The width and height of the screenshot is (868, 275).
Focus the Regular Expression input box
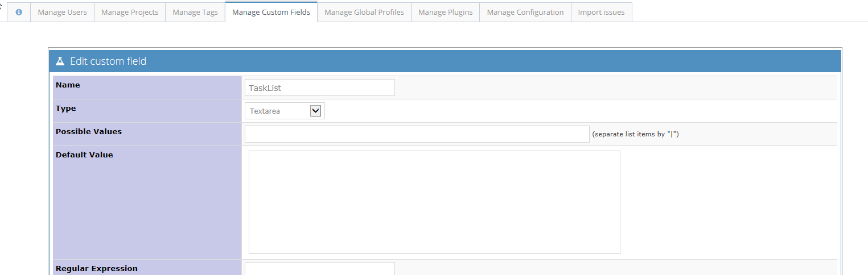point(319,269)
